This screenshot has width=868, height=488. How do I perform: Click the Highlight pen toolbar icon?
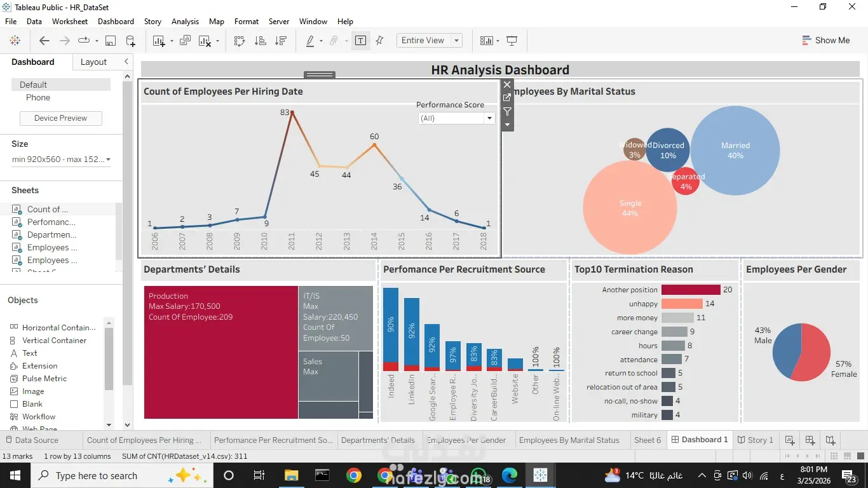310,41
